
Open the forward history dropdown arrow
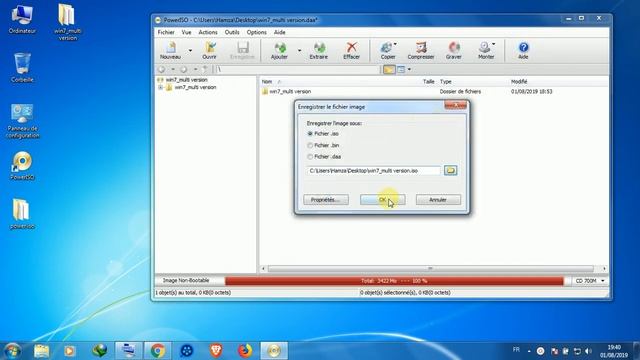pos(195,69)
